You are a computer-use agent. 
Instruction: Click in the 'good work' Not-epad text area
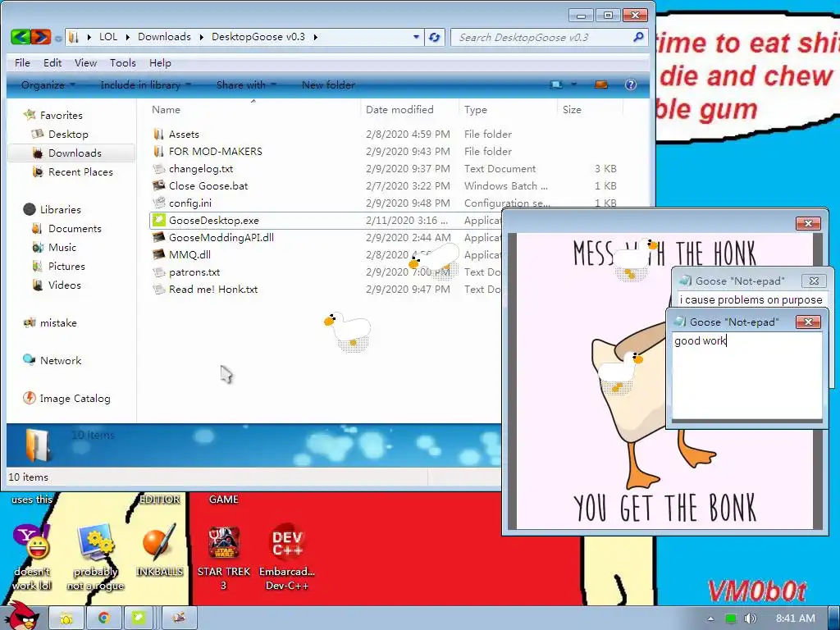(x=747, y=375)
